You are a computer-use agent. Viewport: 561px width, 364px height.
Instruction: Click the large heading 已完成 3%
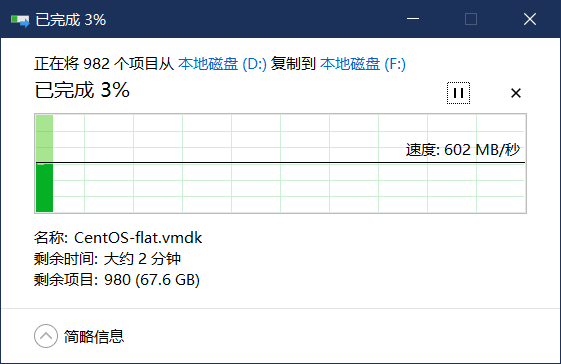[82, 90]
